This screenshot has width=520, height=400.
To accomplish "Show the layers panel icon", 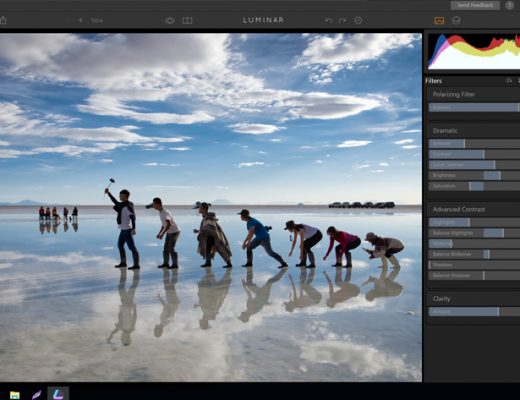I will tap(456, 21).
